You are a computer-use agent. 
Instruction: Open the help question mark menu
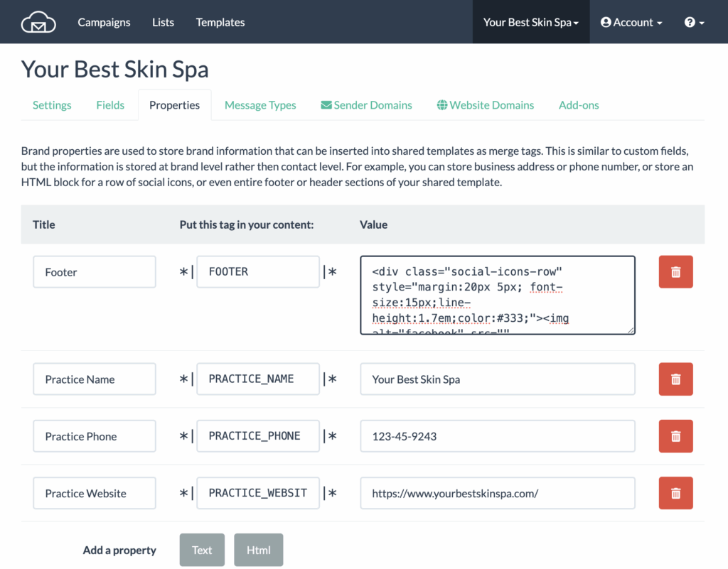coord(694,23)
